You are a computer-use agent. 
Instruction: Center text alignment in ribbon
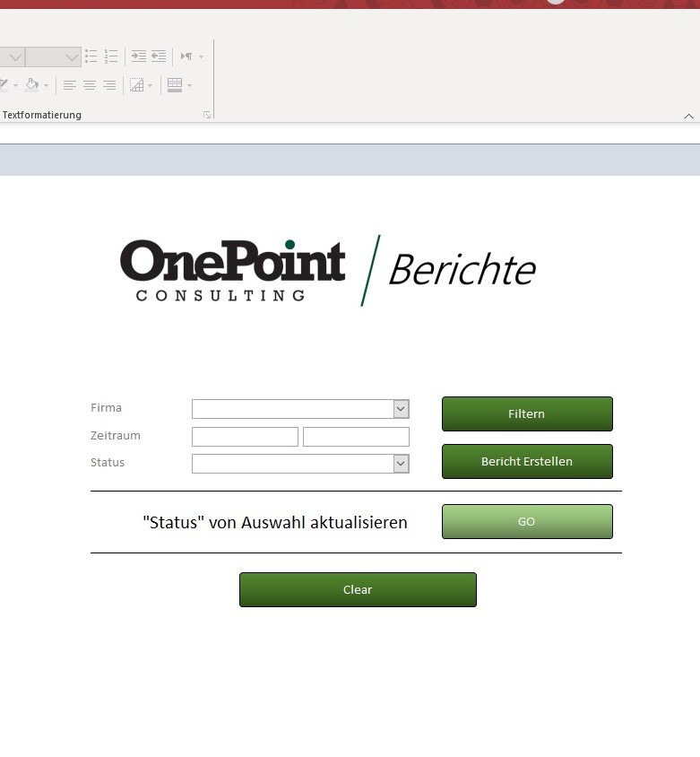coord(90,85)
